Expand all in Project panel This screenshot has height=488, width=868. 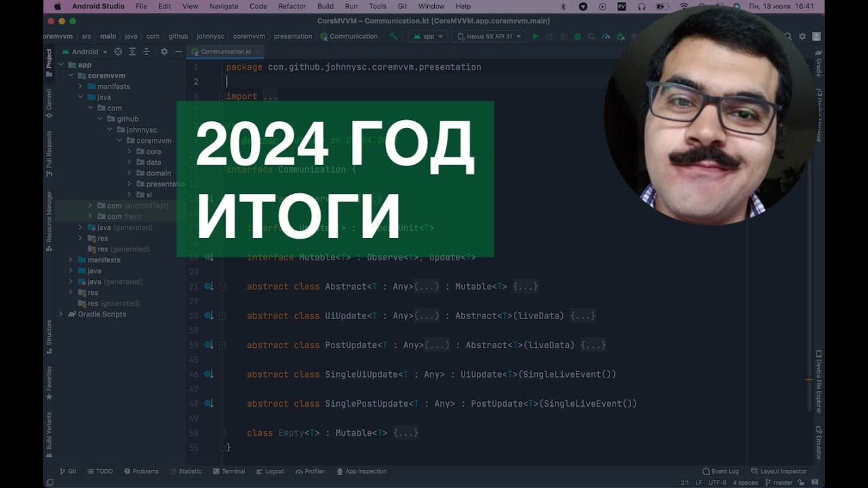coord(132,52)
